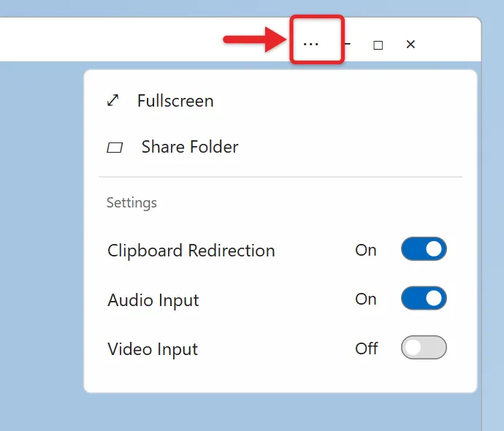
Task: Click the Clipboard Redirection label
Action: pos(191,251)
